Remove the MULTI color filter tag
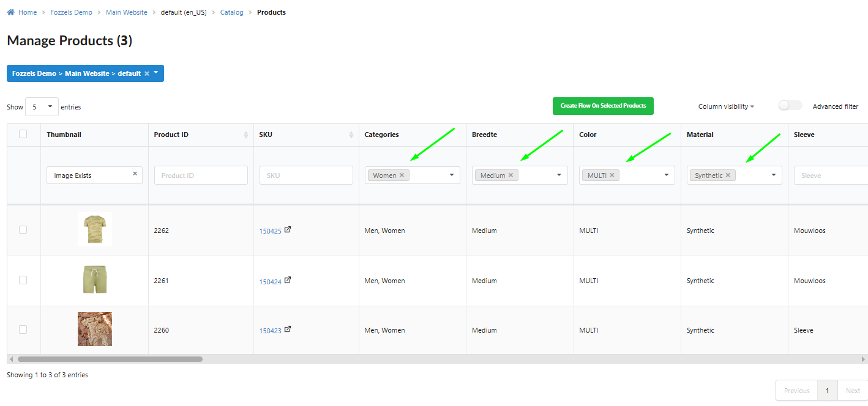Screen dimensions: 868x406 click(612, 175)
